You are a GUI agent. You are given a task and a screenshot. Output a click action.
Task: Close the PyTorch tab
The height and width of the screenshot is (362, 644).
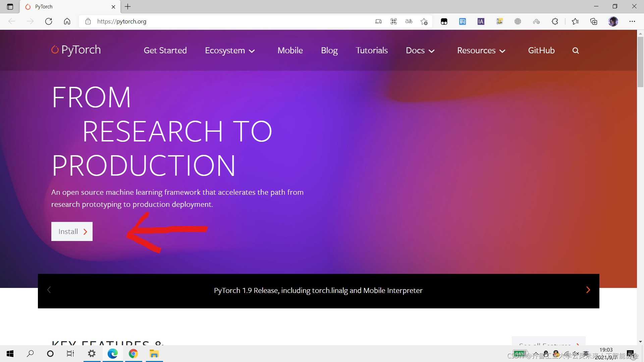[113, 7]
